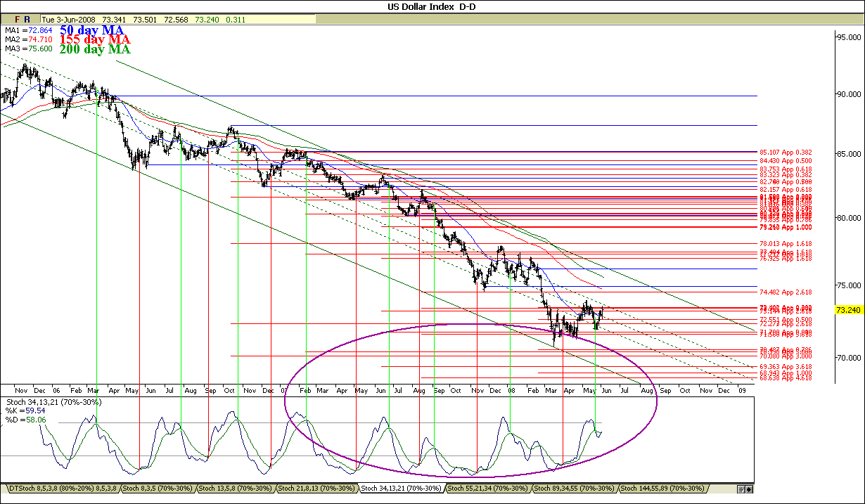Image resolution: width=865 pixels, height=504 pixels.
Task: Open the Stoch 8,3,5 (70%-30%) tab
Action: [158, 488]
